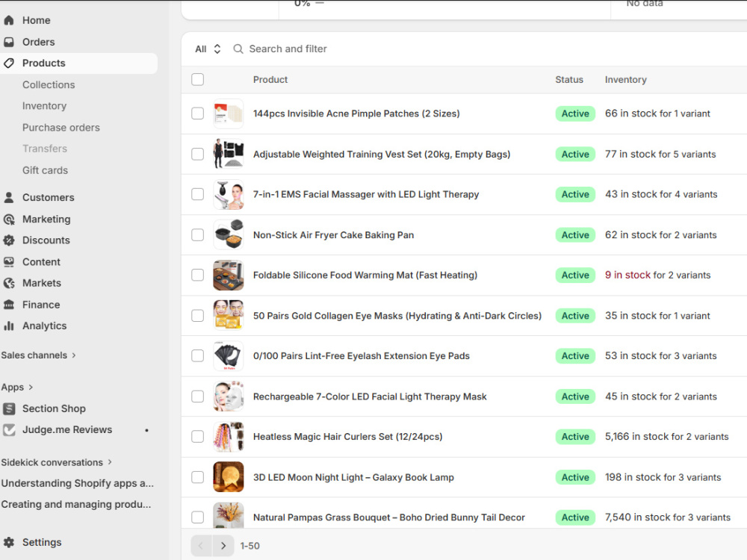Click the Foldable Silicone Warming Mat thumbnail
The width and height of the screenshot is (747, 560).
point(228,276)
